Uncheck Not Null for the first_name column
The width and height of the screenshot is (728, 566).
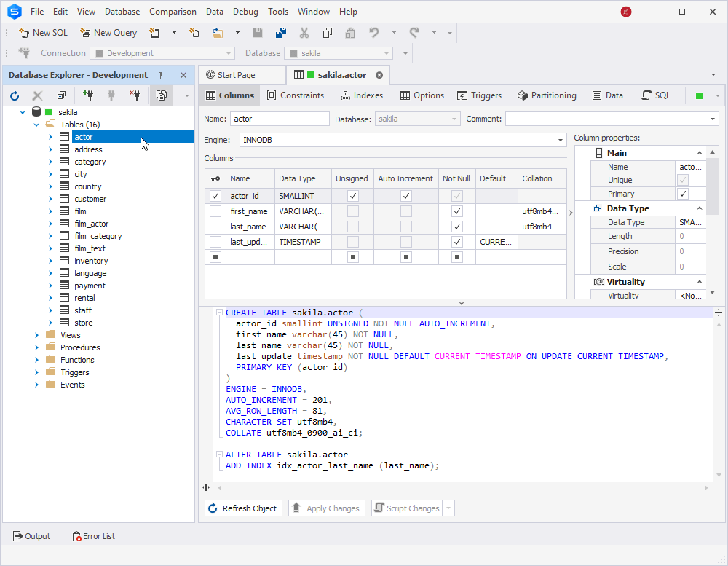tap(456, 211)
